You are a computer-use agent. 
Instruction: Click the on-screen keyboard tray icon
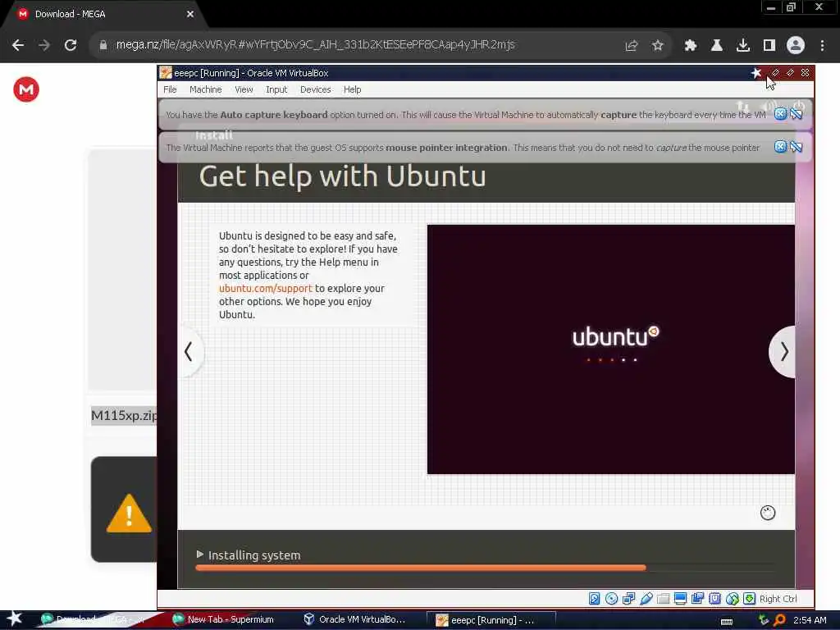(x=727, y=621)
